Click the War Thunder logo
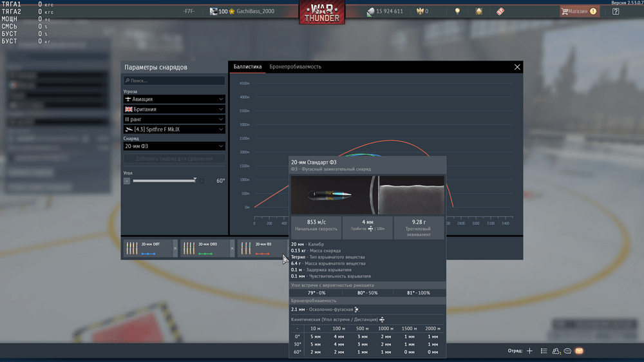This screenshot has width=644, height=362. 321,13
